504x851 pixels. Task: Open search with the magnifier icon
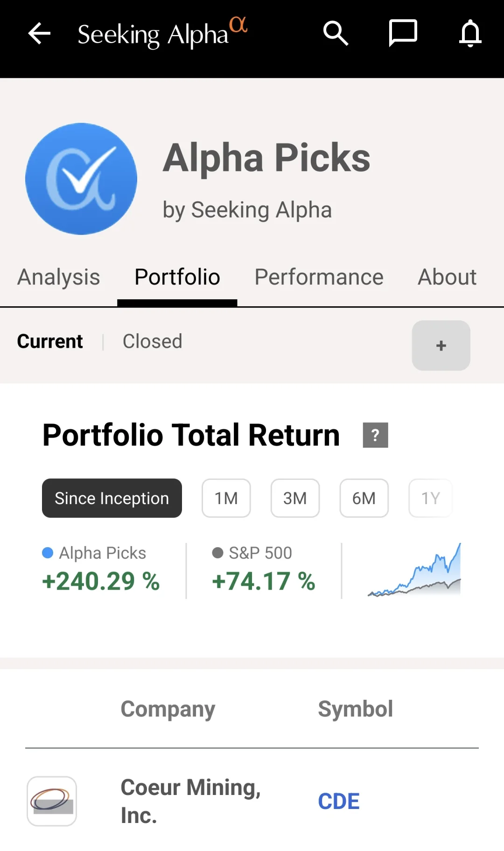pyautogui.click(x=336, y=33)
